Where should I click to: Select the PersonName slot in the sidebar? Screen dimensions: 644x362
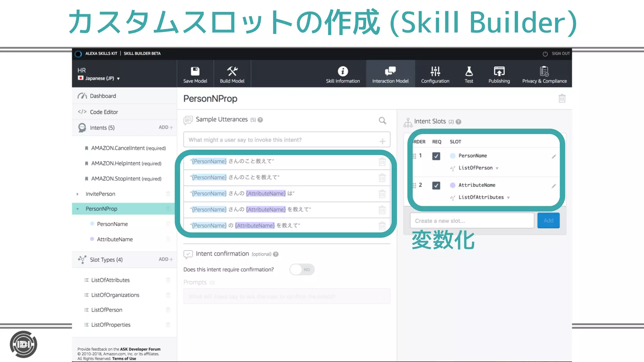tap(112, 224)
